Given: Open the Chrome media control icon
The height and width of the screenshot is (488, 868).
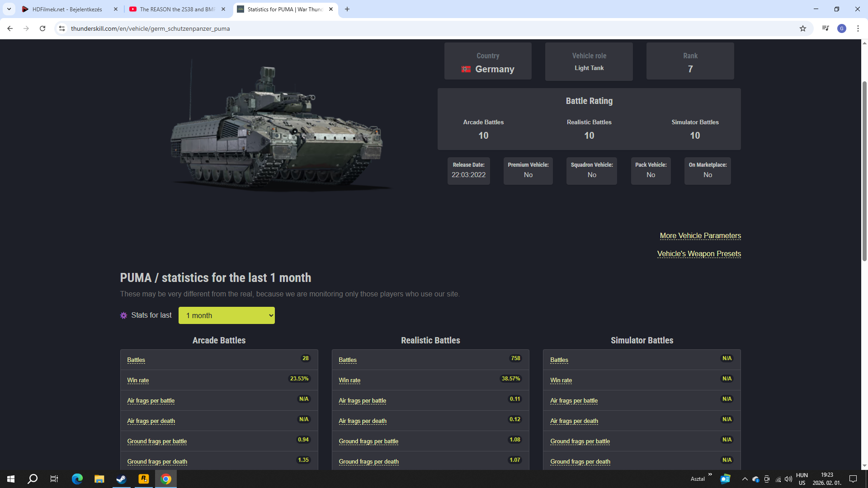Looking at the screenshot, I should [826, 28].
